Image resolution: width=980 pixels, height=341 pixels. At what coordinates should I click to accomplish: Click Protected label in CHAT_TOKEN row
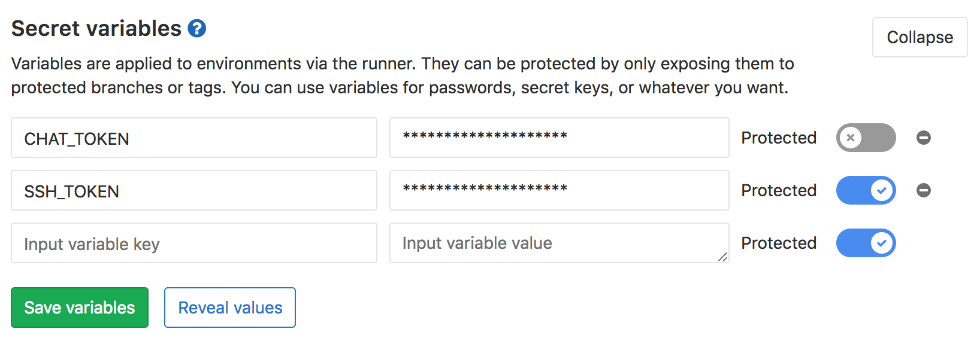point(779,138)
